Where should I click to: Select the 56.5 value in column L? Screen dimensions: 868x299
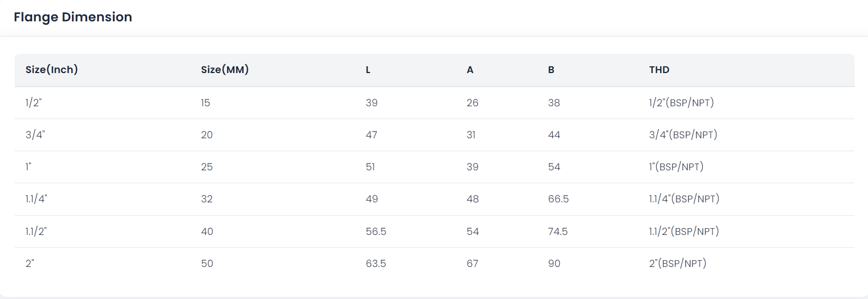pos(376,232)
